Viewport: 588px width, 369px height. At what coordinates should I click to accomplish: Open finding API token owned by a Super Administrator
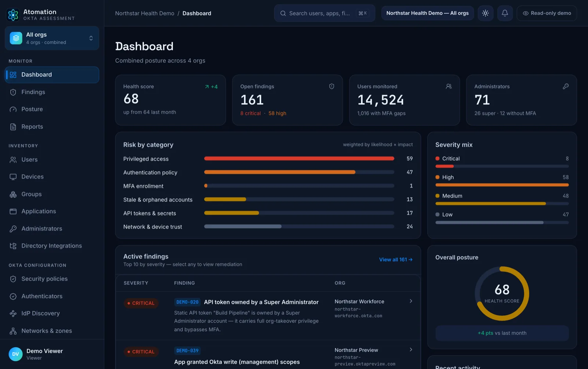click(x=261, y=302)
